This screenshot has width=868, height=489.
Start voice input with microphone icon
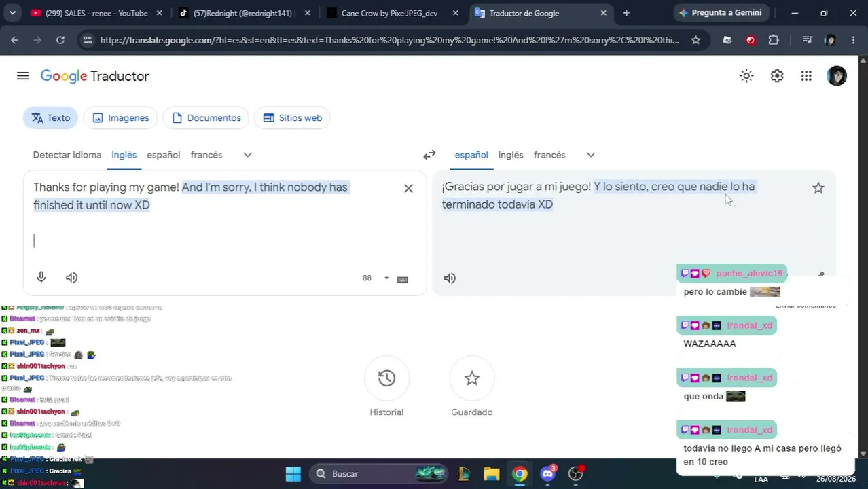tap(41, 277)
